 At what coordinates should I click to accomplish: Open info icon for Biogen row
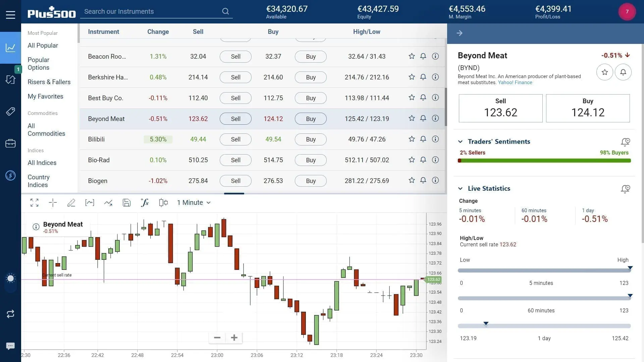pyautogui.click(x=435, y=180)
